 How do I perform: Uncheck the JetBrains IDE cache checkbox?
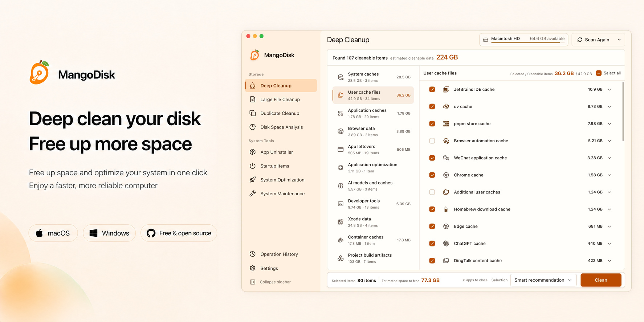click(x=432, y=89)
